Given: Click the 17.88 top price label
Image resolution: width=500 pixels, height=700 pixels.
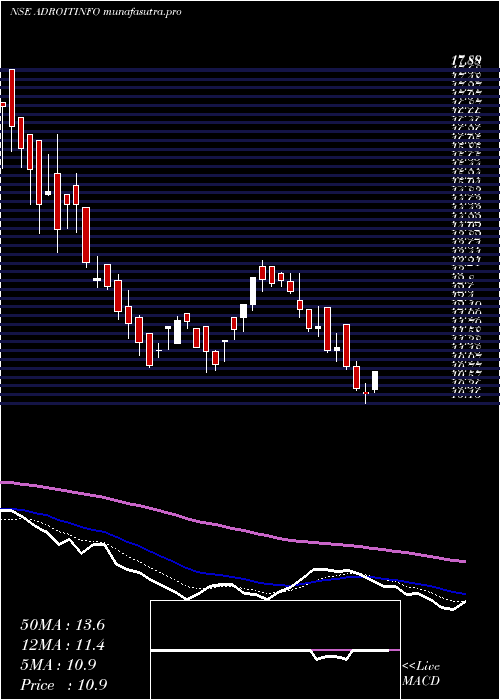Looking at the screenshot, I should [466, 60].
